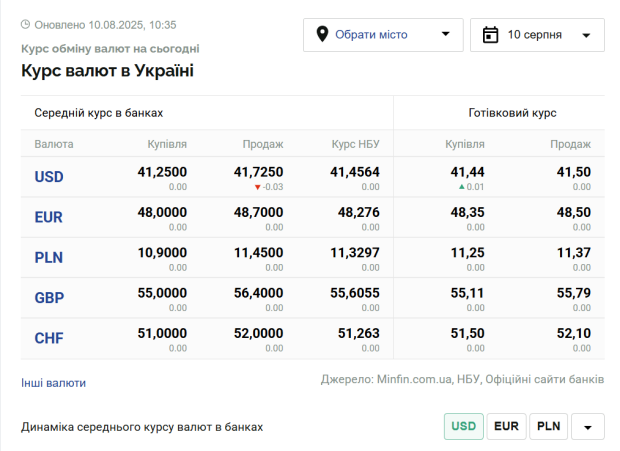The height and width of the screenshot is (451, 620).
Task: Open the extra currencies dropdown arrow
Action: point(588,426)
